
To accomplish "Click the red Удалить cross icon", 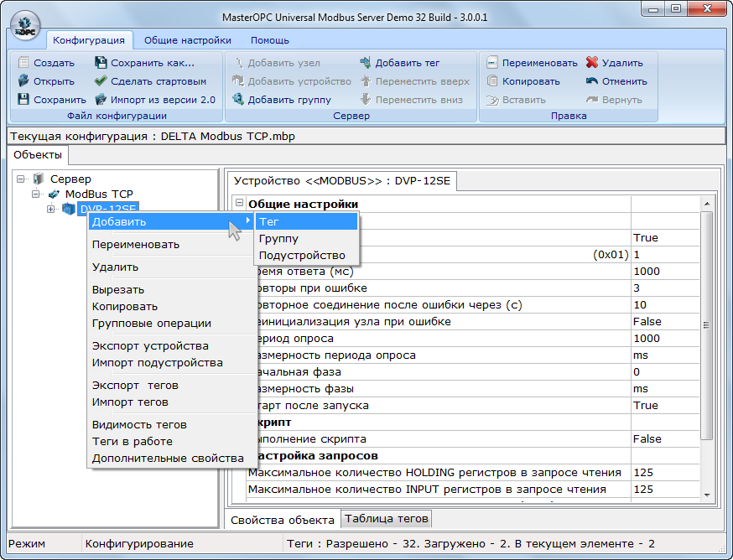I will [592, 63].
